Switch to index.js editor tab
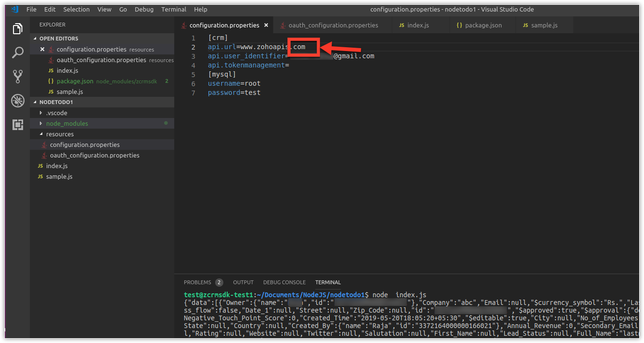This screenshot has width=644, height=343. [x=420, y=25]
